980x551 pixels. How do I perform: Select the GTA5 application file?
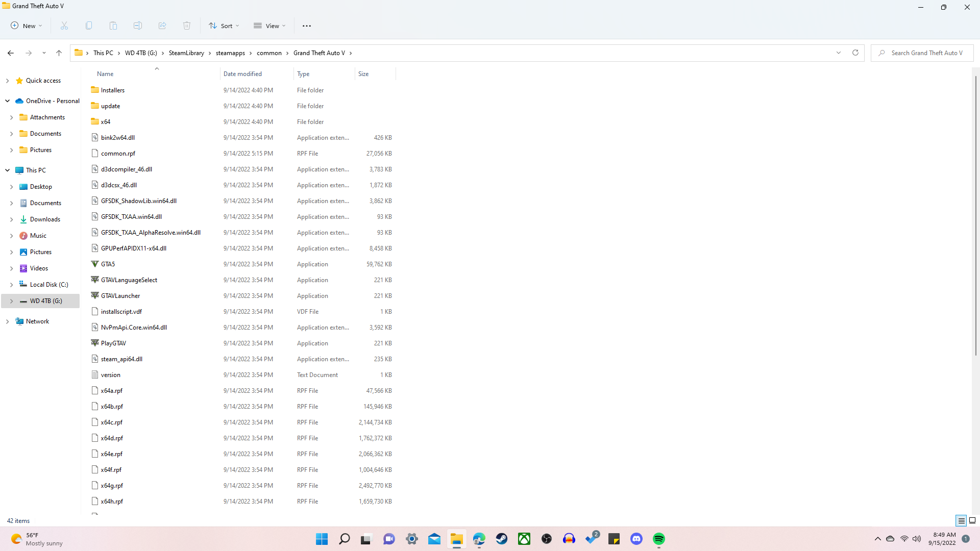pos(108,264)
